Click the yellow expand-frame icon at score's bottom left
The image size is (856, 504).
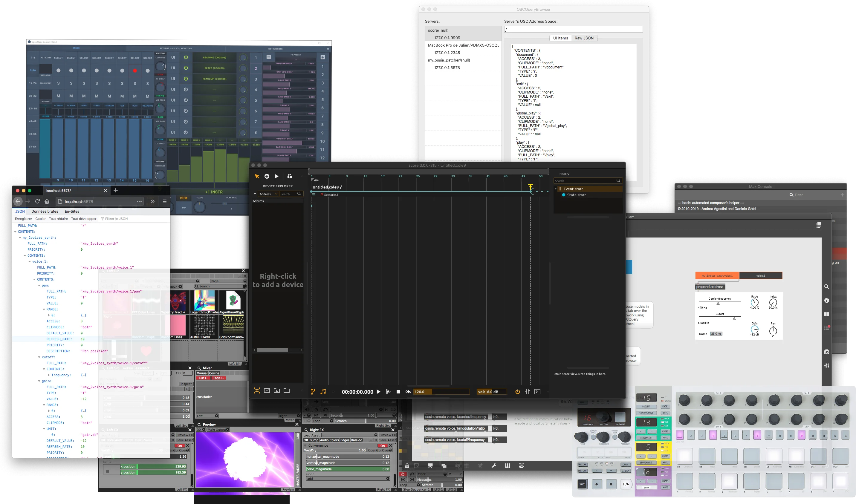point(257,390)
